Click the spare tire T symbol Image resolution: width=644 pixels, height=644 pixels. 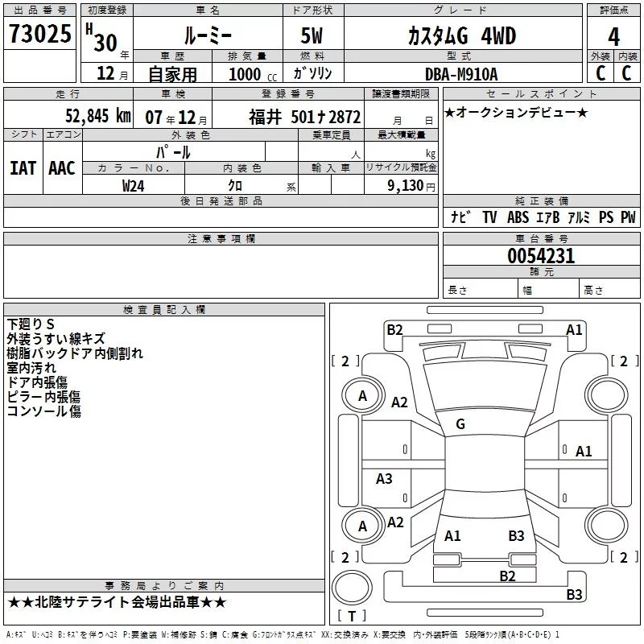click(x=352, y=616)
